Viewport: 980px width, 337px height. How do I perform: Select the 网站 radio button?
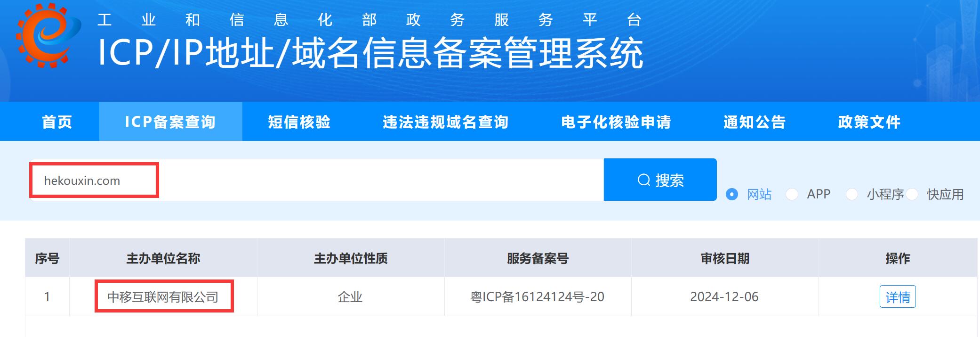point(732,194)
